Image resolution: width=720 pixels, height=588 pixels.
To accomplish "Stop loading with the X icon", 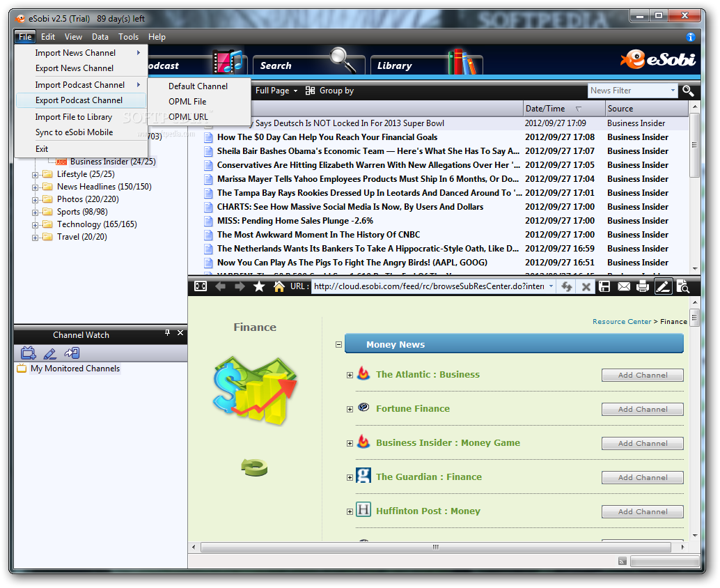I will (586, 287).
